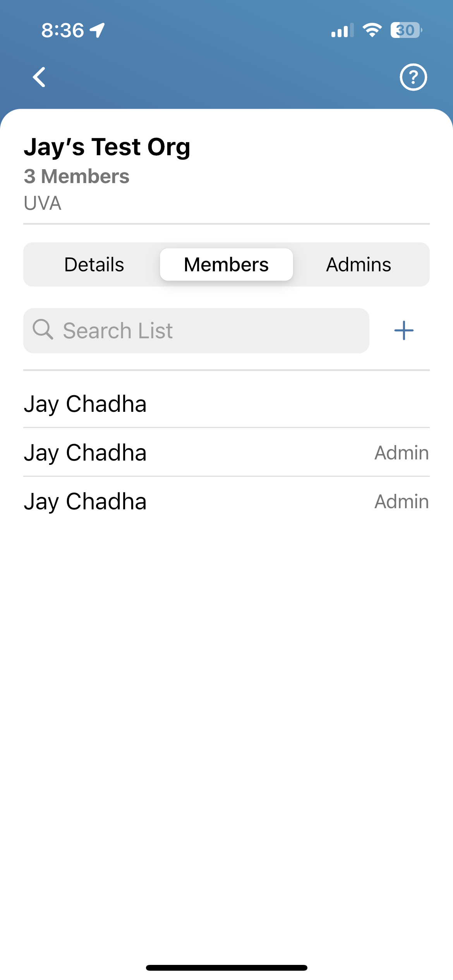This screenshot has width=453, height=980.
Task: Select the Members tab
Action: coord(226,265)
